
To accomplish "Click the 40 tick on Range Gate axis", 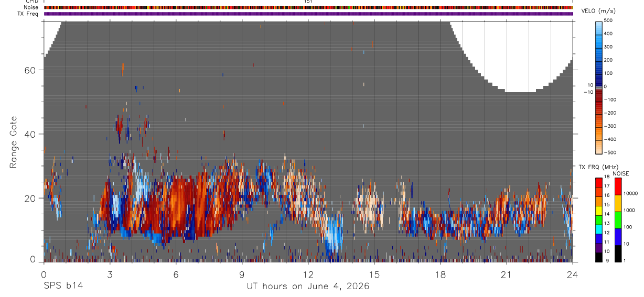I will click(x=29, y=134).
